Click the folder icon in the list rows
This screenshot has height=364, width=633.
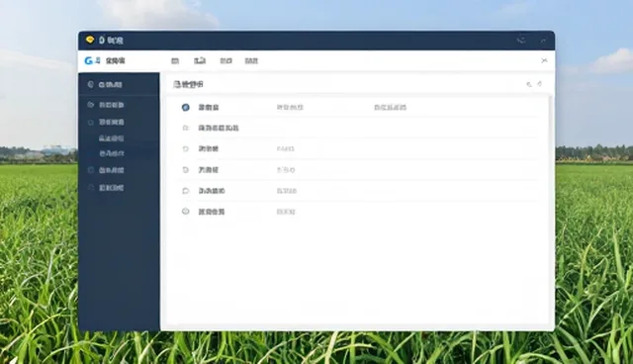point(186,128)
